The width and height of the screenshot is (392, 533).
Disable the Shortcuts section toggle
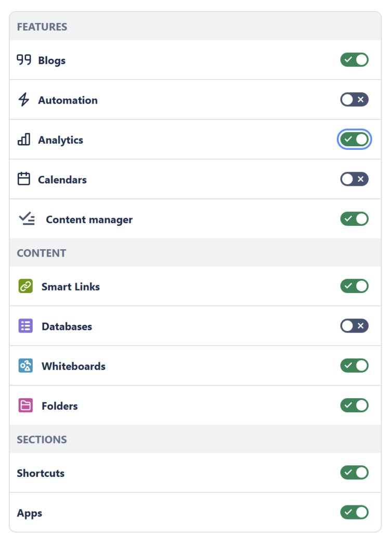(355, 473)
